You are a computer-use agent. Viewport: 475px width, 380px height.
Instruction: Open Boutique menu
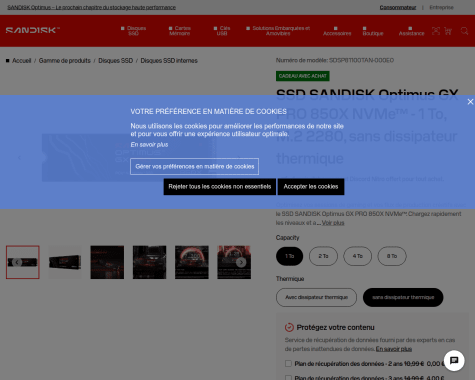(x=373, y=31)
